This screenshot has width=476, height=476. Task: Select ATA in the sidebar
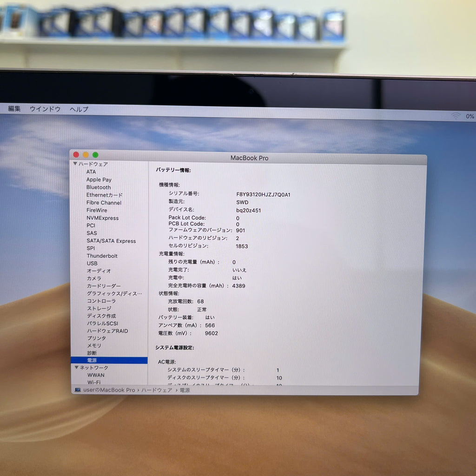[x=91, y=172]
